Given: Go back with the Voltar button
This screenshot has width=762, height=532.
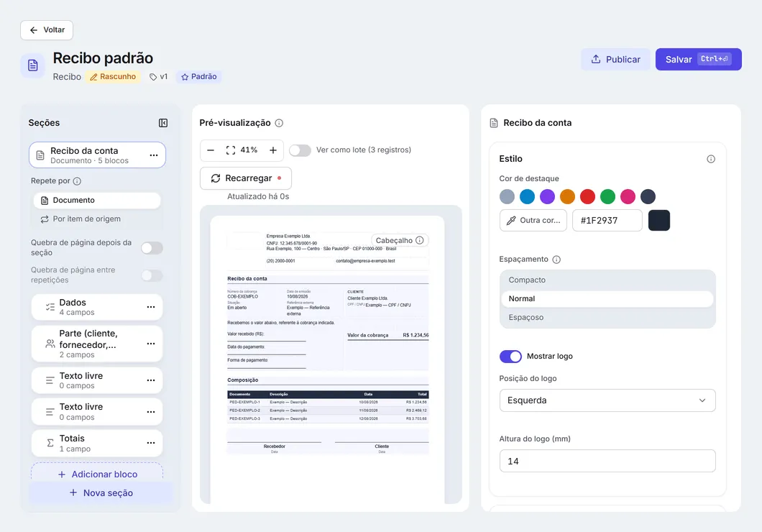Looking at the screenshot, I should [47, 30].
